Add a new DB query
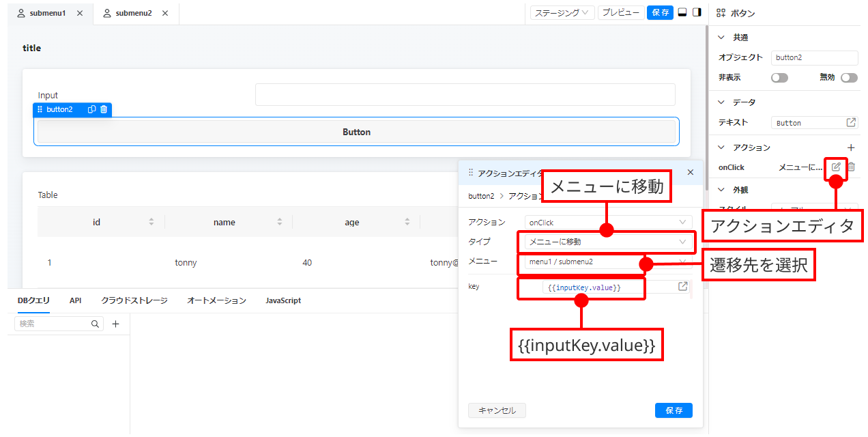The height and width of the screenshot is (437, 868). coord(115,324)
